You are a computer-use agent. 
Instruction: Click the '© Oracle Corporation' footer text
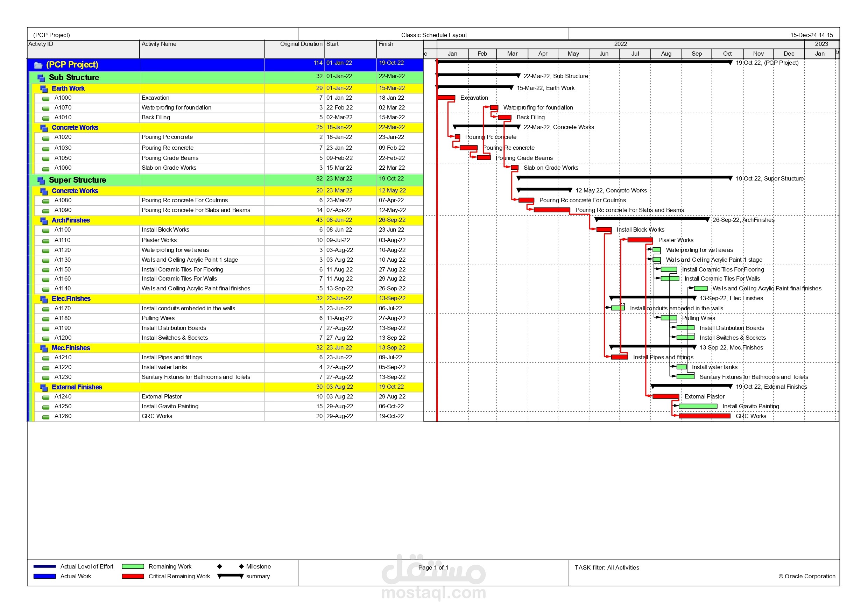coord(807,577)
